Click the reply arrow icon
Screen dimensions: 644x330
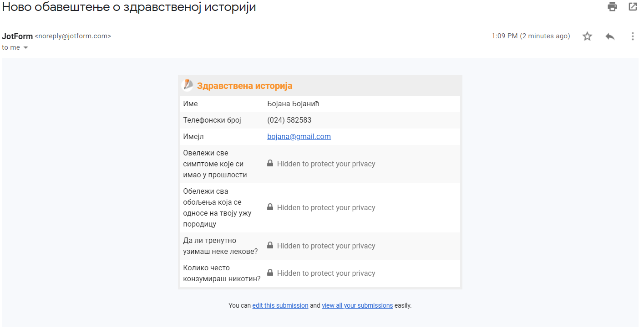pos(610,36)
